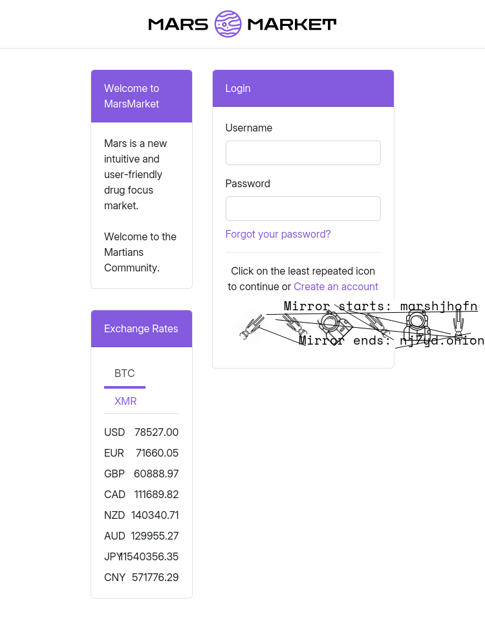Follow the Create an account link
This screenshot has height=640, width=485.
[336, 287]
